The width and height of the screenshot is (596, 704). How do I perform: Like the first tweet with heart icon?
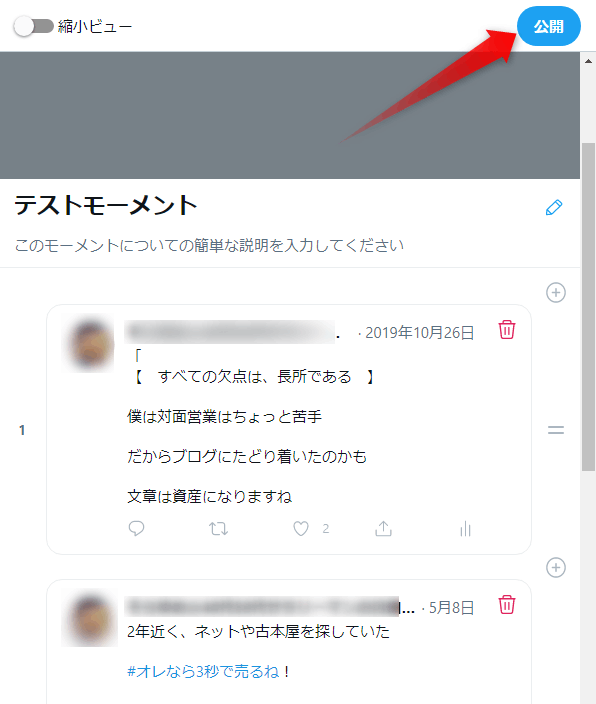tap(300, 529)
